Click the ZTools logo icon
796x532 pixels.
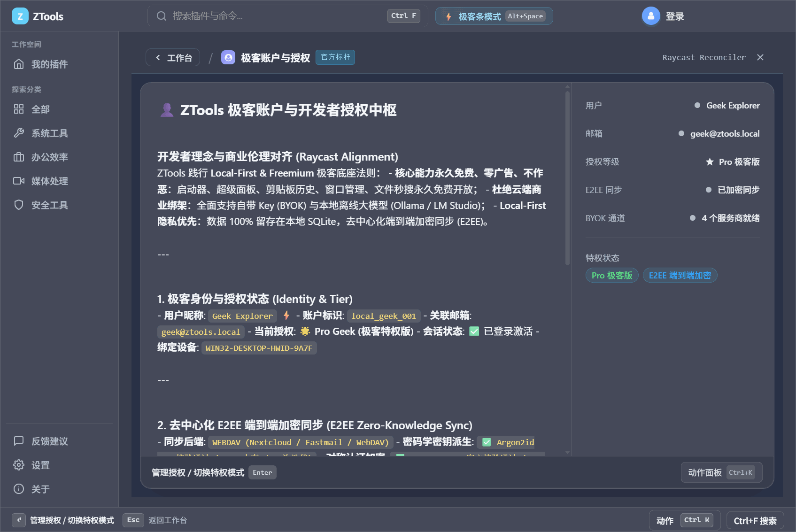(x=20, y=16)
